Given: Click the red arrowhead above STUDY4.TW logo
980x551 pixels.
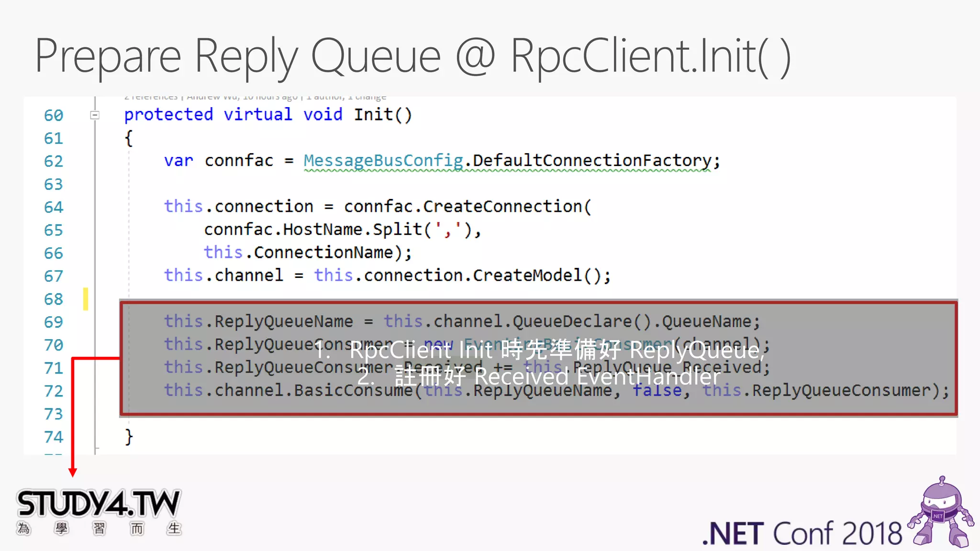Looking at the screenshot, I should [x=73, y=472].
